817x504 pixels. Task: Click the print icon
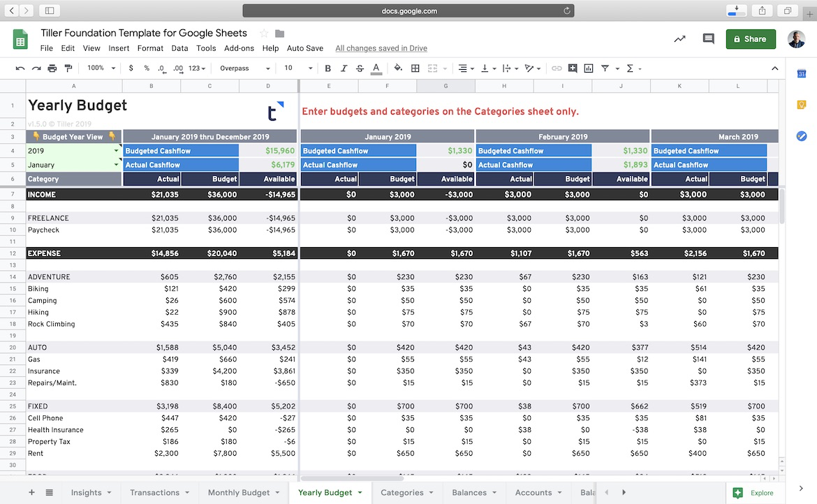[52, 68]
